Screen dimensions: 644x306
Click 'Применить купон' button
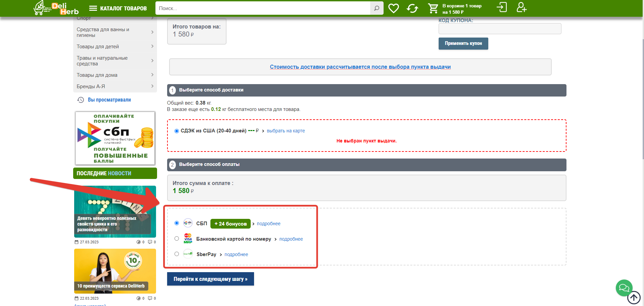point(463,44)
